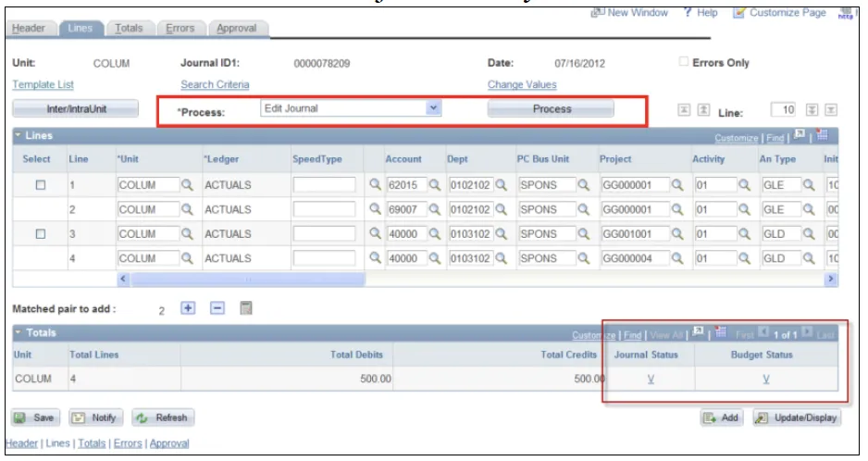The height and width of the screenshot is (461, 868).
Task: Download Totals grid to spreadsheet icon
Action: pos(720,332)
